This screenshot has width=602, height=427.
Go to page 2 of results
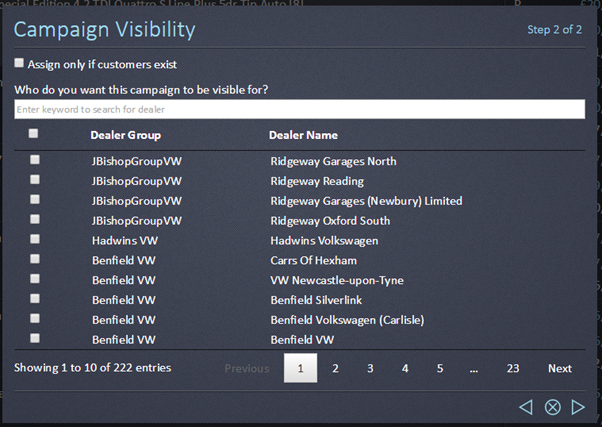coord(335,368)
